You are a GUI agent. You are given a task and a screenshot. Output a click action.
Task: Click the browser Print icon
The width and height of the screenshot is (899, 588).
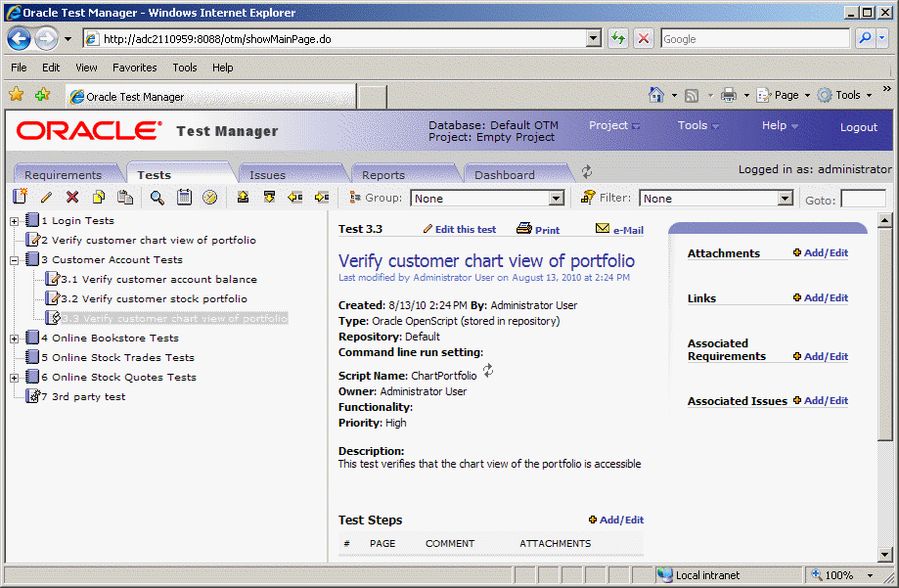coord(729,95)
